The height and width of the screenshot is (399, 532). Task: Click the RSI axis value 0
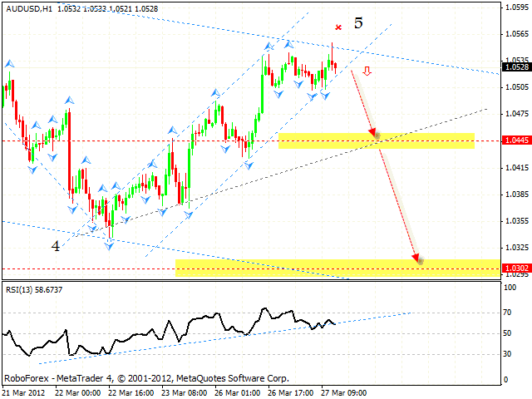[x=505, y=380]
